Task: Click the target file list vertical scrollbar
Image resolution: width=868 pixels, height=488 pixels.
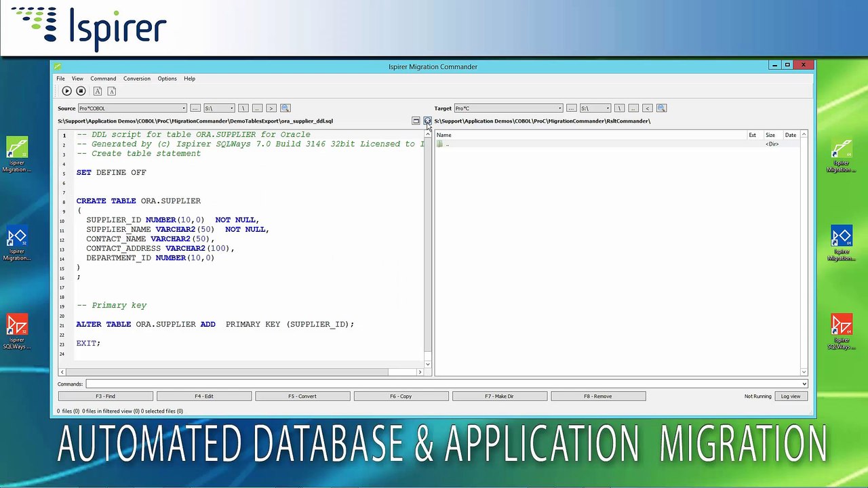Action: (804, 253)
